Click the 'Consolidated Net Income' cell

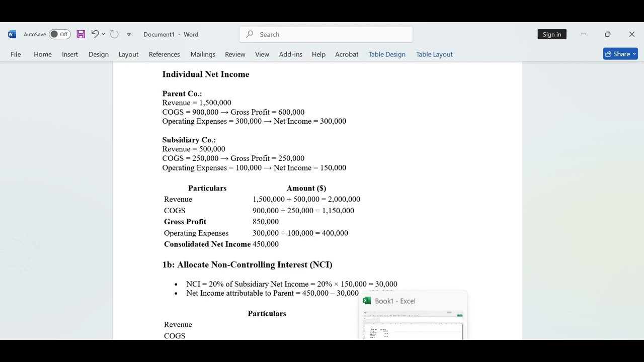[x=207, y=244]
